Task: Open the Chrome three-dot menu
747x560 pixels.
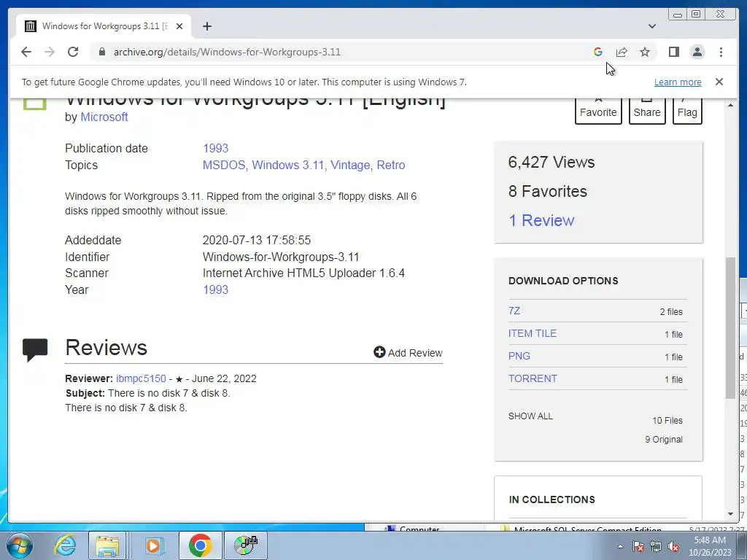Action: 721,52
